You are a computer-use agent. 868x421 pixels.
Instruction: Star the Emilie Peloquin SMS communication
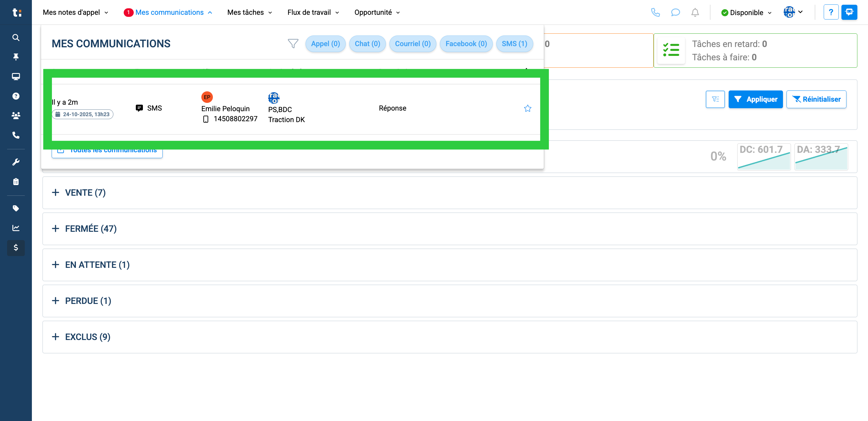pyautogui.click(x=527, y=108)
